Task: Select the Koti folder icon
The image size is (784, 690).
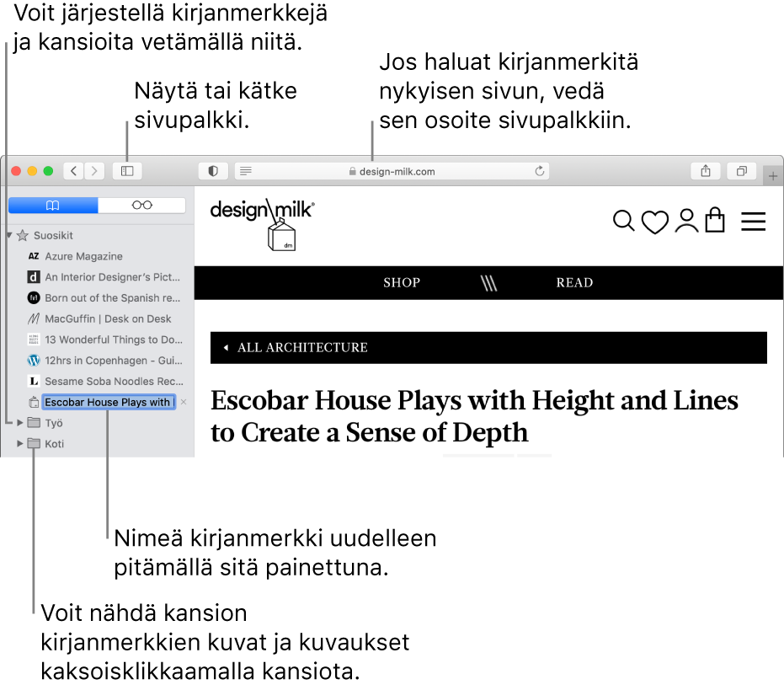Action: point(34,443)
